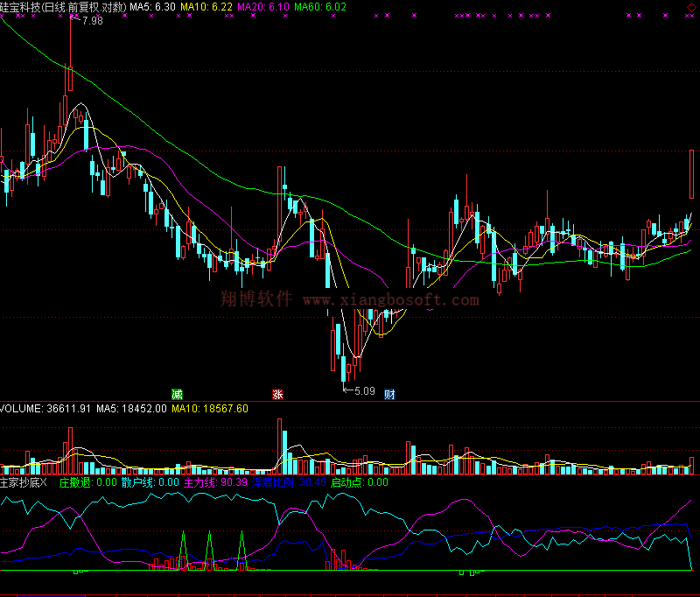
Task: Click the yellow MA10: 6.22 label
Action: tap(206, 7)
